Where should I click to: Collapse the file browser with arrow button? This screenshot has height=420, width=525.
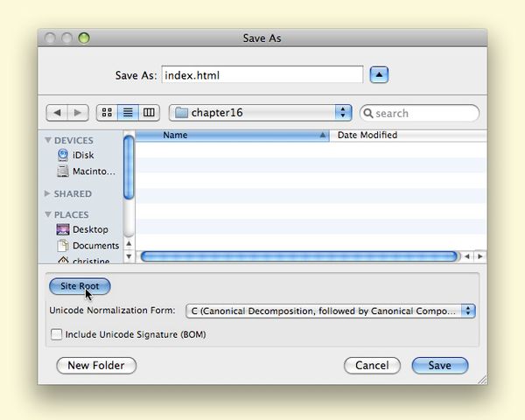tap(379, 75)
